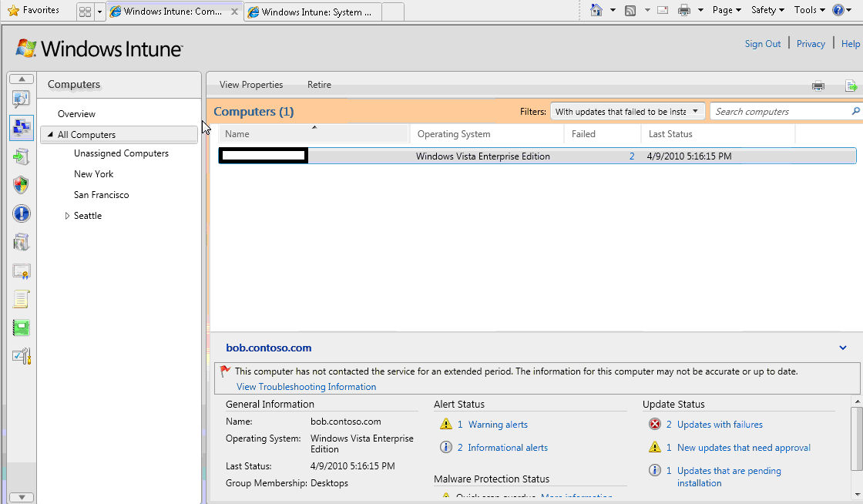Click the failed count 2 in row
This screenshot has height=504, width=863.
(632, 156)
